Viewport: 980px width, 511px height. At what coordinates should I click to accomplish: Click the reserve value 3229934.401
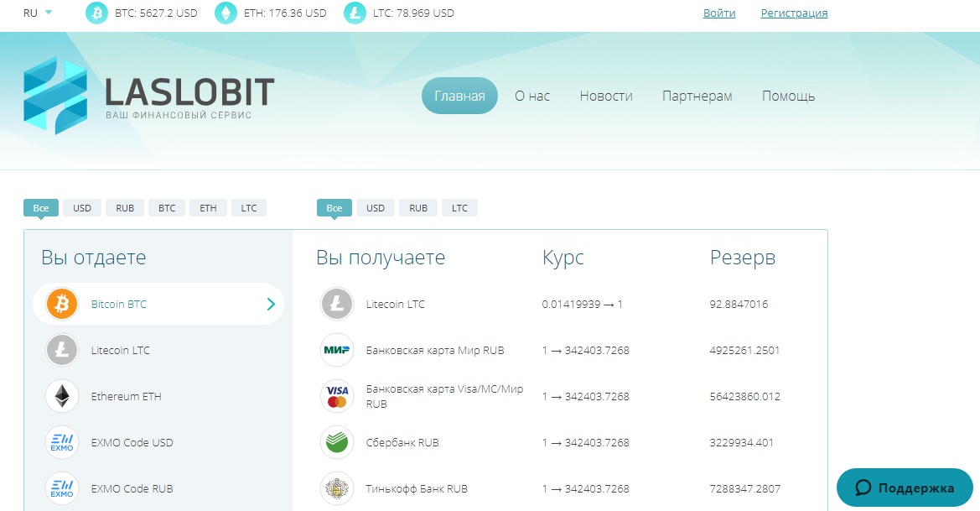pyautogui.click(x=741, y=443)
